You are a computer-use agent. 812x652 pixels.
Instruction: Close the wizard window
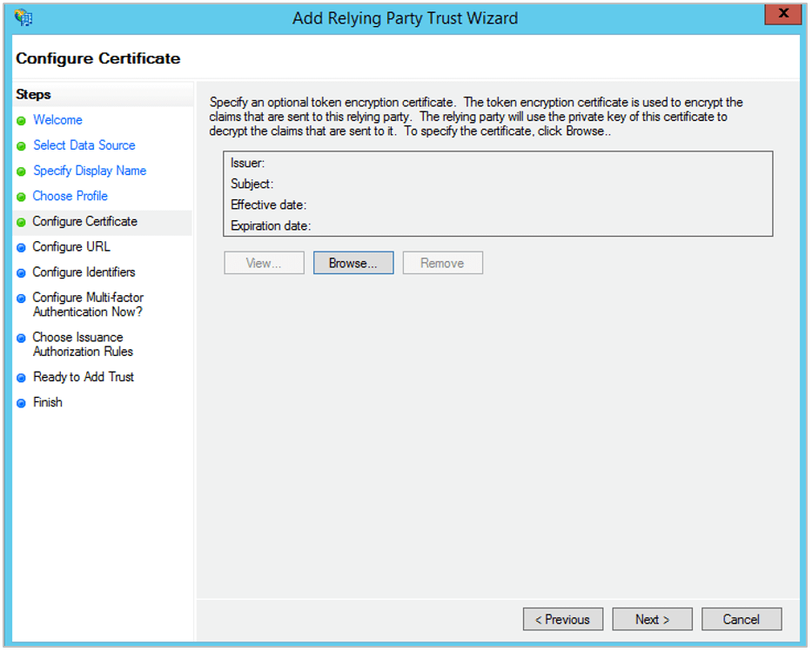(782, 14)
